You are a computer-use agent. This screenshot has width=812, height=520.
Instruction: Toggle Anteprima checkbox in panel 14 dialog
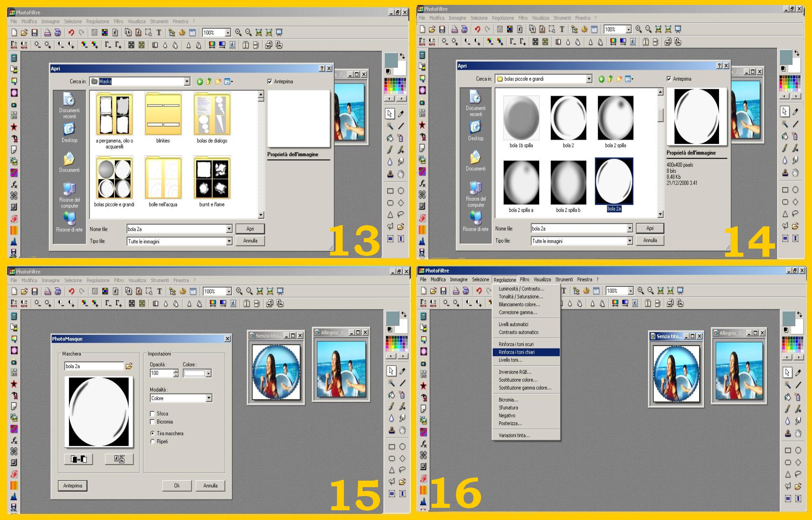coord(669,79)
